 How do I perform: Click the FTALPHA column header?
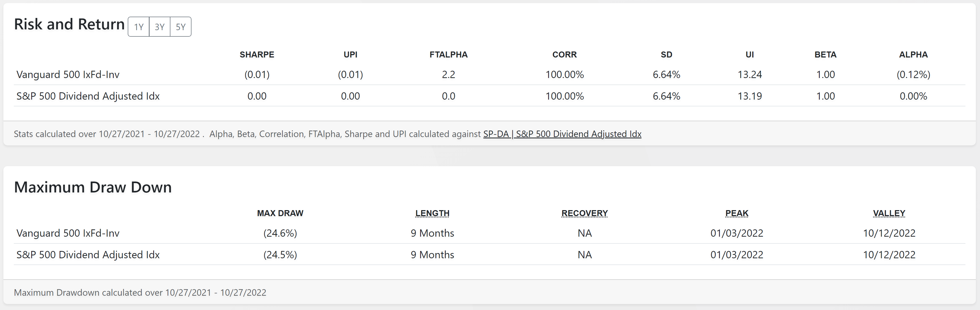click(x=449, y=55)
